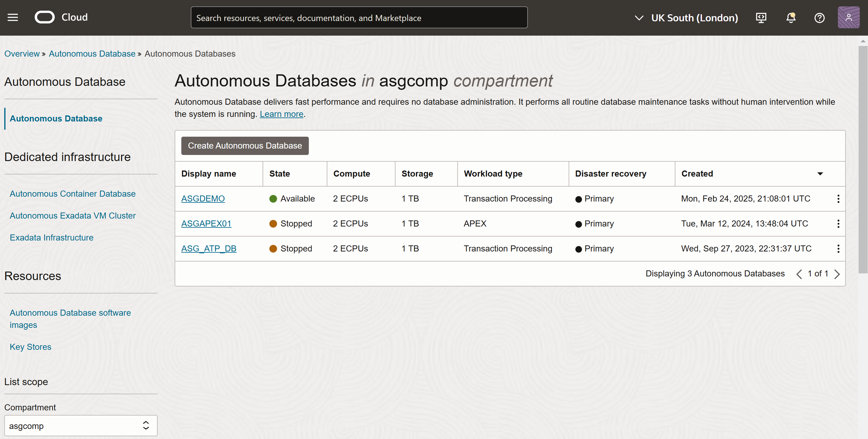Open Key Stores from Resources section

click(x=30, y=347)
